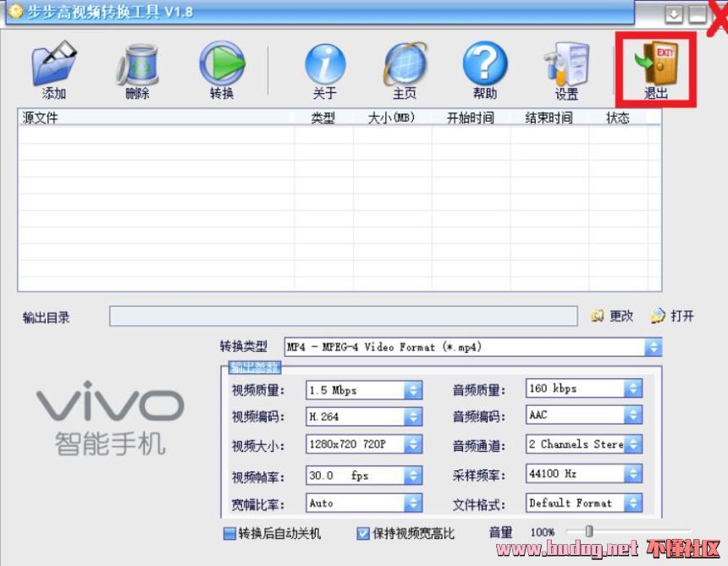728x566 pixels.
Task: Click the 打开 (Open) output folder button
Action: (x=673, y=316)
